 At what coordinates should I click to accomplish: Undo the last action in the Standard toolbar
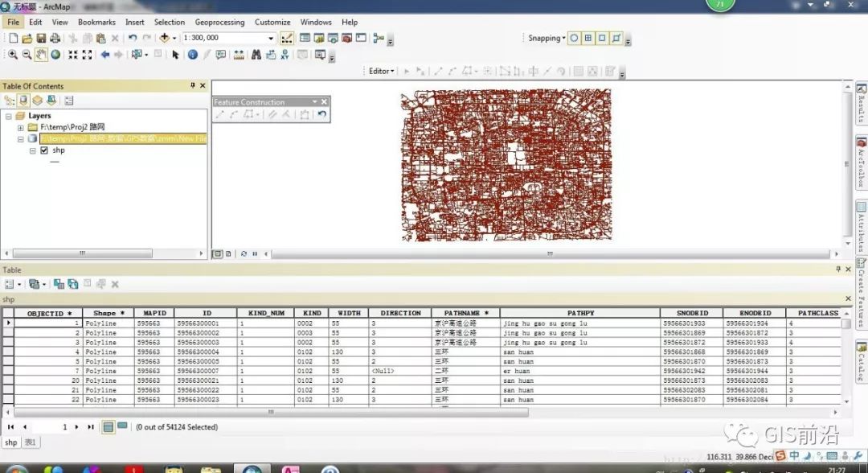[133, 39]
